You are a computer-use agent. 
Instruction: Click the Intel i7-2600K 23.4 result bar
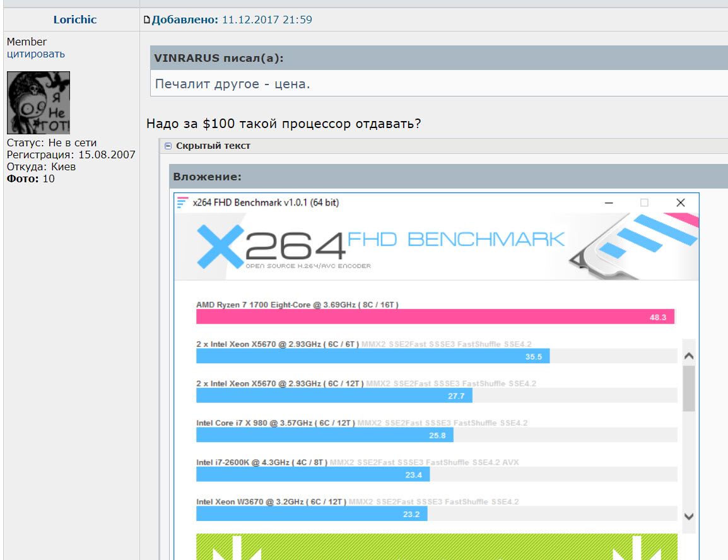click(313, 475)
